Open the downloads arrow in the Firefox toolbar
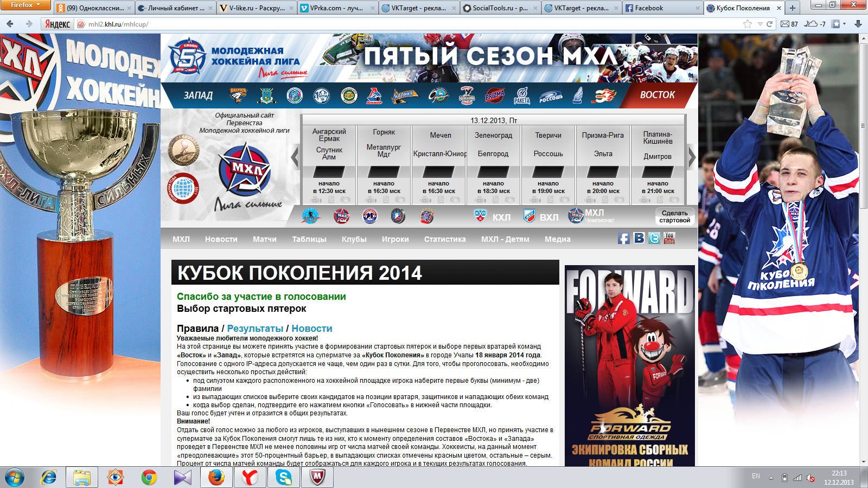 point(858,24)
